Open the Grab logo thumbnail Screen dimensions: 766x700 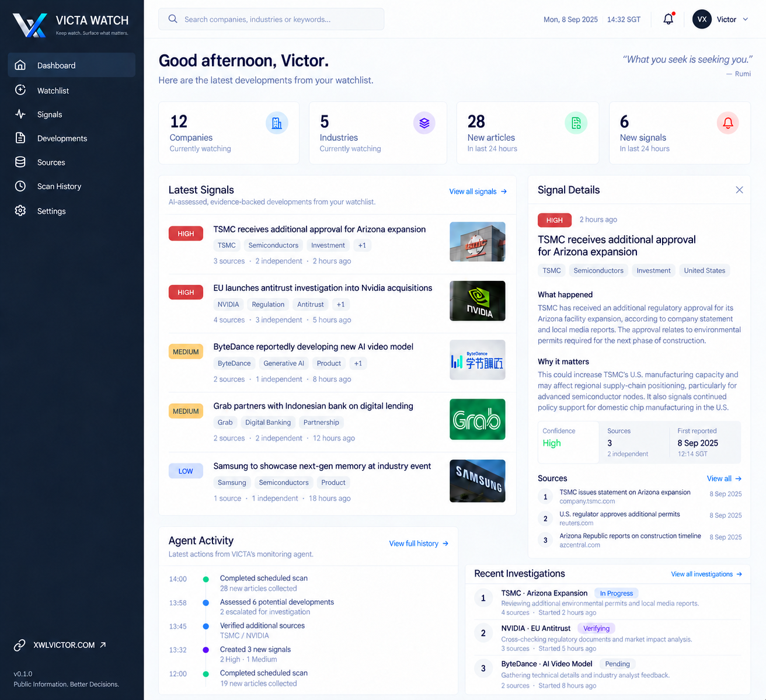(477, 419)
